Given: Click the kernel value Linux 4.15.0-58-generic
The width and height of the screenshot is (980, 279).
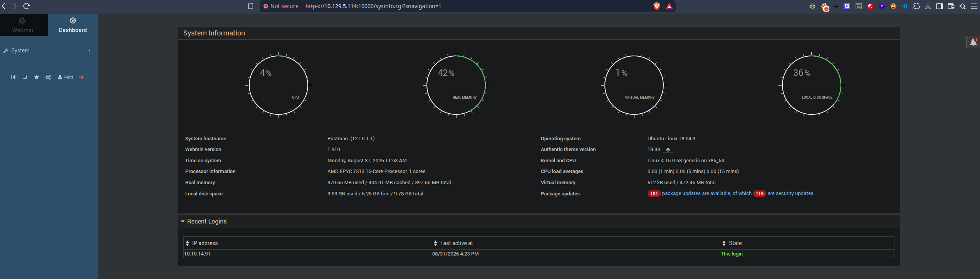Looking at the screenshot, I should click(686, 161).
